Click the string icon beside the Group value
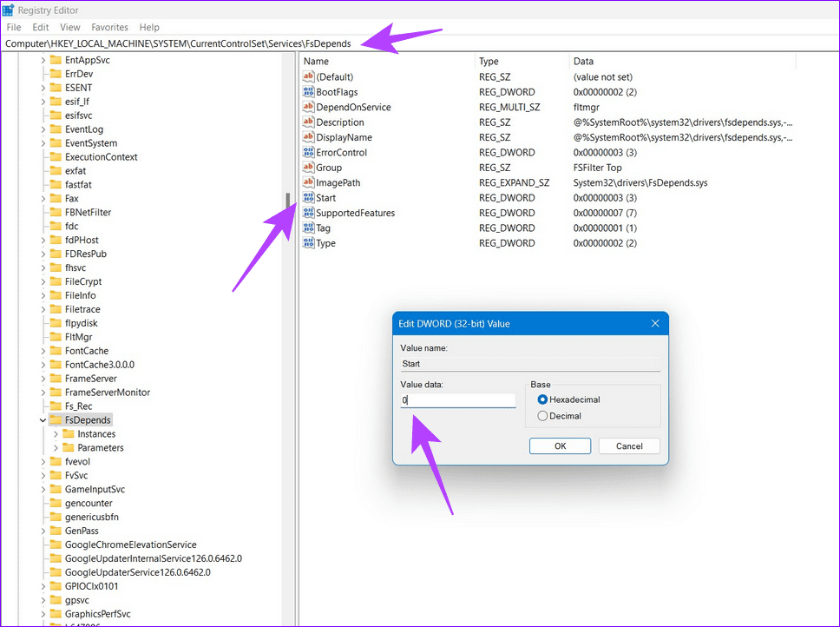This screenshot has height=627, width=840. tap(308, 167)
